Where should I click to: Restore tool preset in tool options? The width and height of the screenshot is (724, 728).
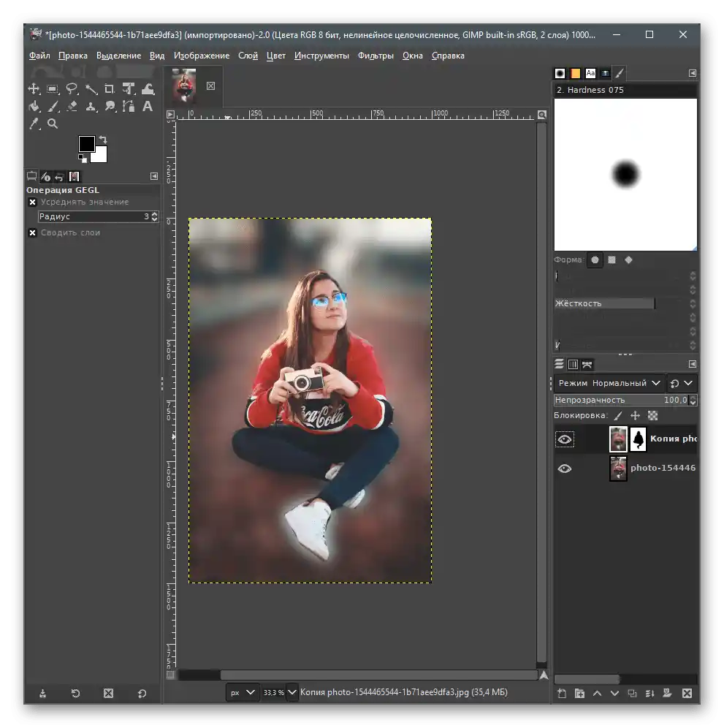point(76,693)
